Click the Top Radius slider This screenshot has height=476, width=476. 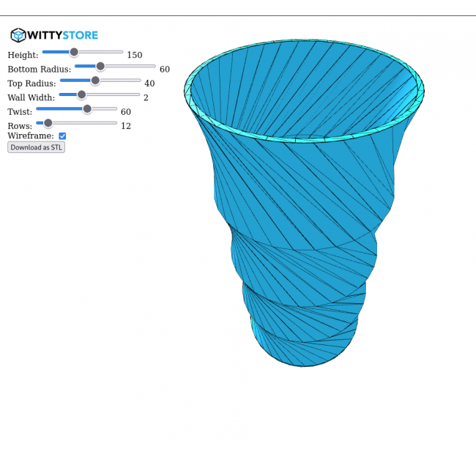point(100,81)
